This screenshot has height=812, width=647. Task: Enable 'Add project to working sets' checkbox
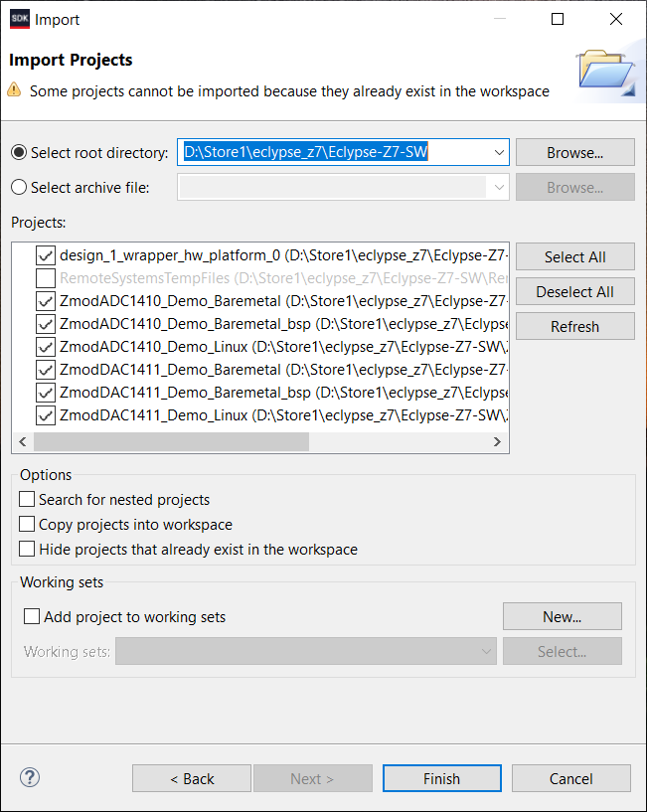pyautogui.click(x=32, y=616)
